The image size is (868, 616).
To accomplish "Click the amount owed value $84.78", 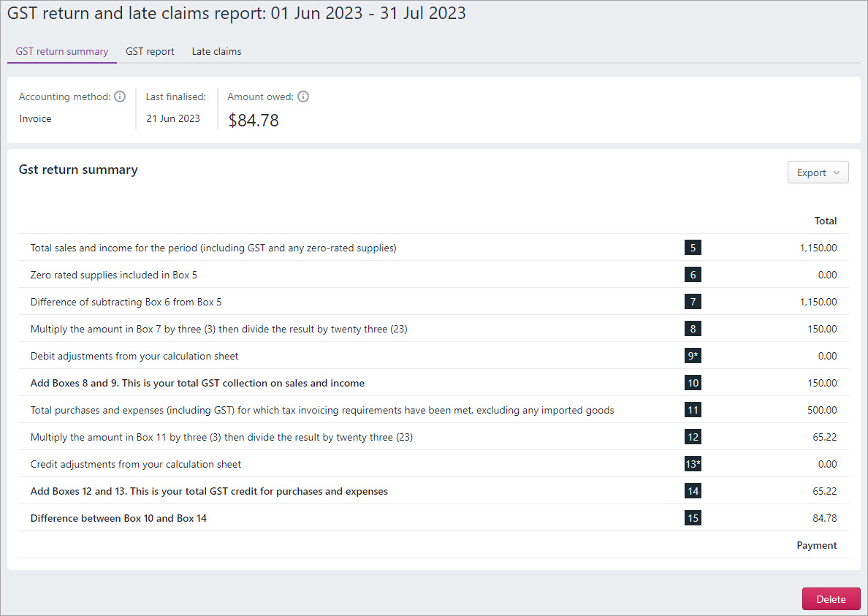I will (x=254, y=120).
